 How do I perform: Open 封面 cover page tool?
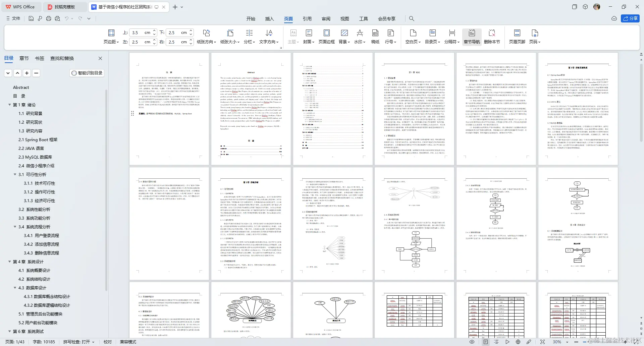(x=309, y=37)
